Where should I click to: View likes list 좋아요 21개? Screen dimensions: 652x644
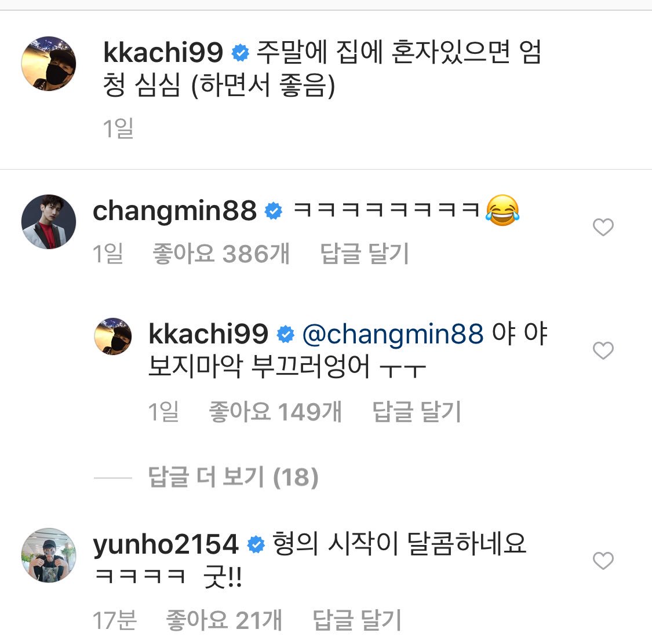click(x=224, y=620)
